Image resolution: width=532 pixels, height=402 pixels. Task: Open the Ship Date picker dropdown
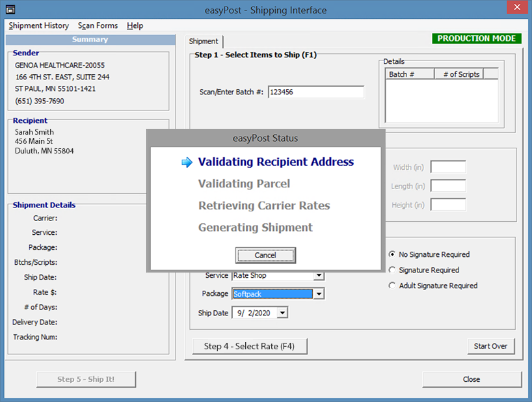point(282,313)
